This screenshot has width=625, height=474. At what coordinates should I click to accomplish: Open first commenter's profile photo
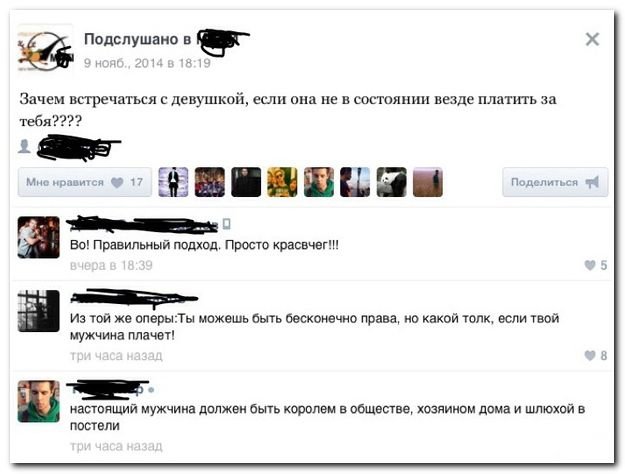point(39,237)
